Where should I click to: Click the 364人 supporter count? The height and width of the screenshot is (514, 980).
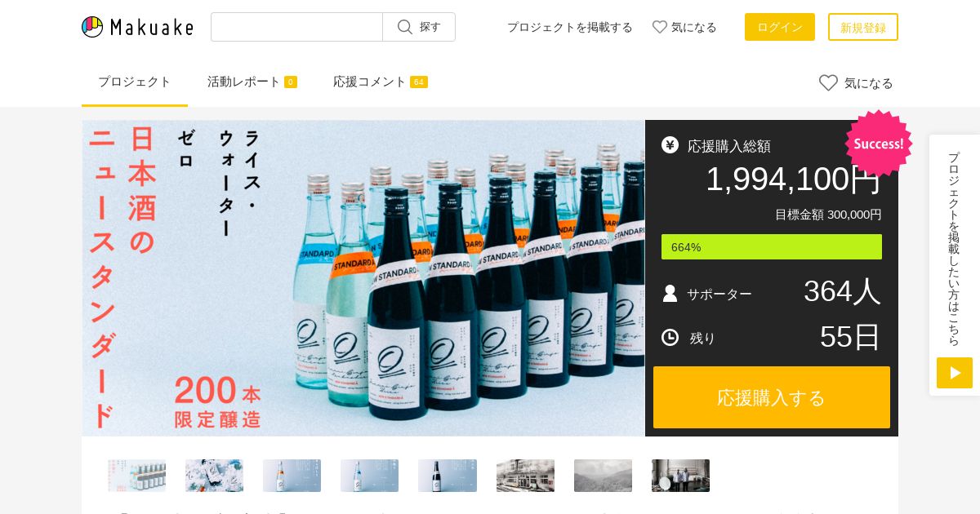click(x=842, y=291)
